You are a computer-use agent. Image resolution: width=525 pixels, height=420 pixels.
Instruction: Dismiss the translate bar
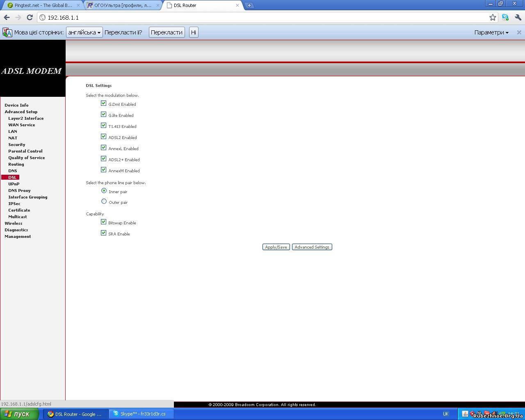coord(519,32)
